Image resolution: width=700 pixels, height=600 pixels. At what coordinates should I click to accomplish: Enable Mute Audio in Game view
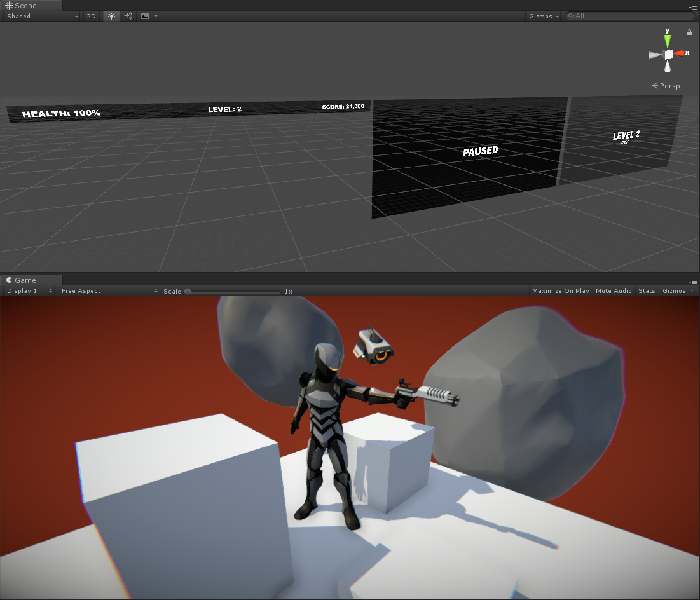(x=614, y=290)
